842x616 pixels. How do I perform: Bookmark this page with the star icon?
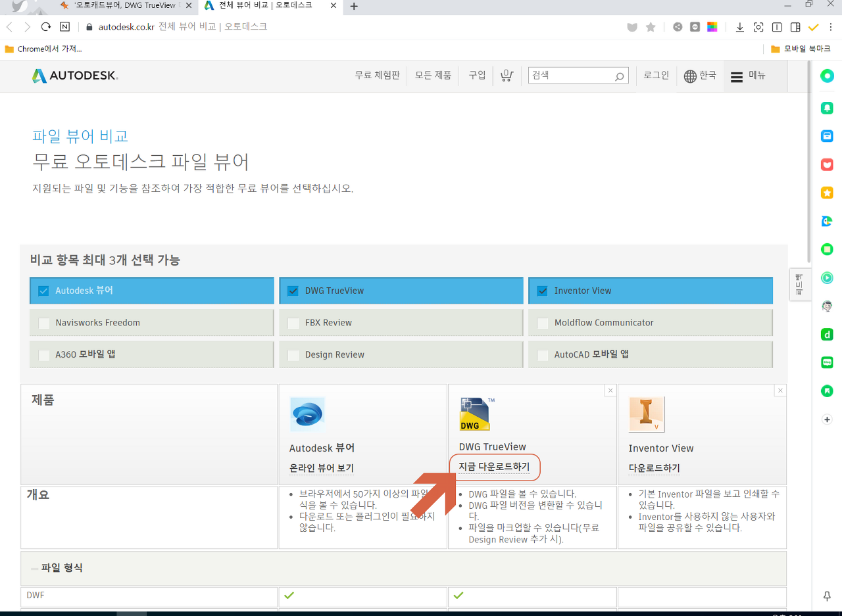651,27
